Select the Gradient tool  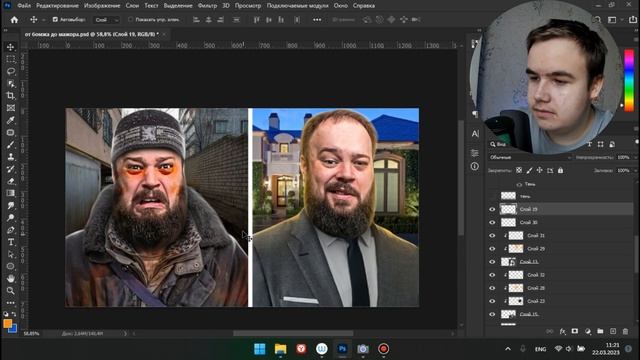pyautogui.click(x=11, y=193)
